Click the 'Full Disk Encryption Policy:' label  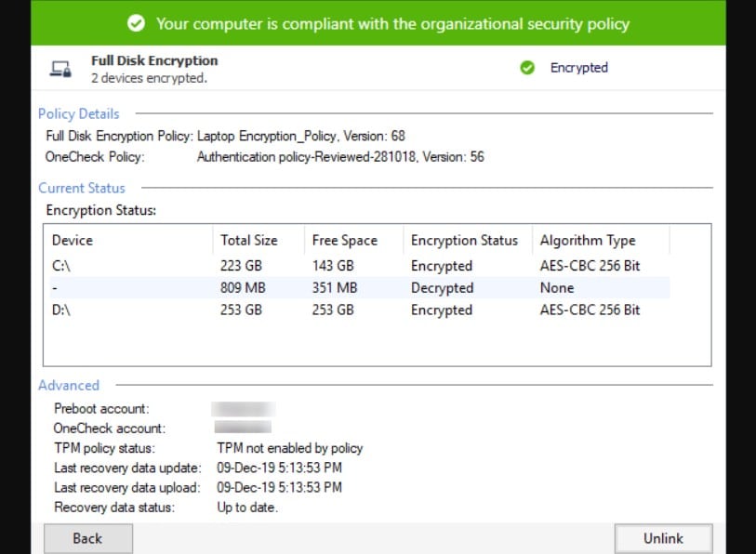(120, 137)
